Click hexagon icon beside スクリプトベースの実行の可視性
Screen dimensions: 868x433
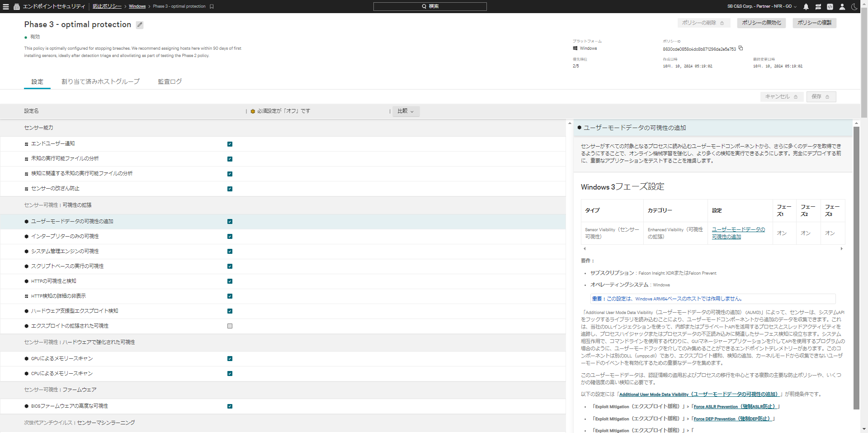pyautogui.click(x=27, y=266)
